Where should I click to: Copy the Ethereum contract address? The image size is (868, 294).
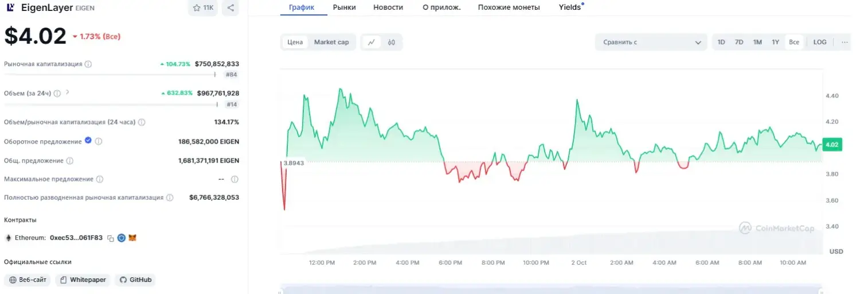111,238
